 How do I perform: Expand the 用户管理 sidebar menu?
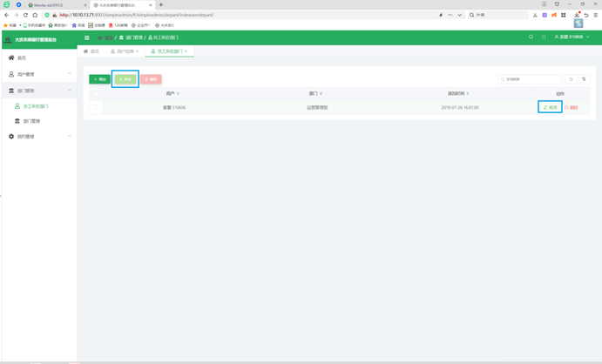[x=38, y=74]
